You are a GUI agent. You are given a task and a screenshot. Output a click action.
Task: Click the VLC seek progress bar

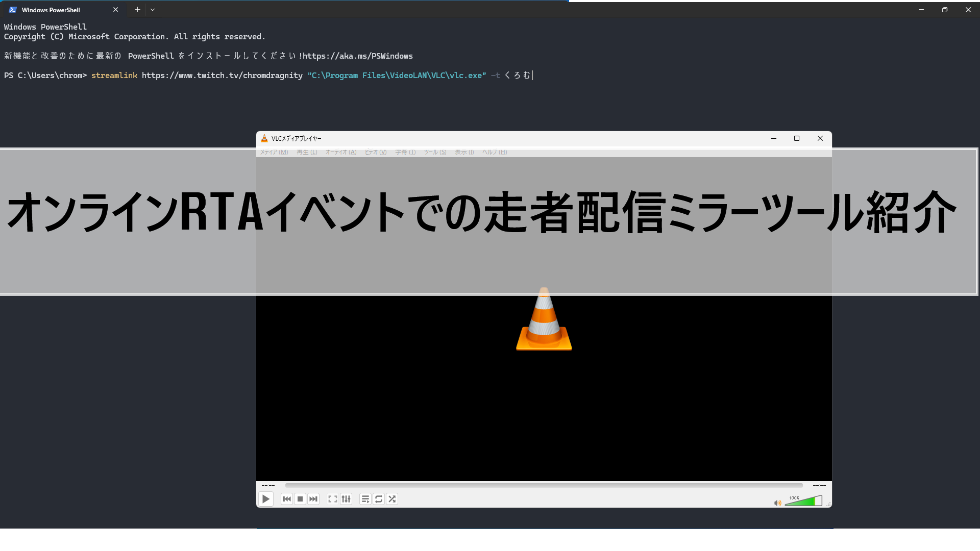point(544,485)
